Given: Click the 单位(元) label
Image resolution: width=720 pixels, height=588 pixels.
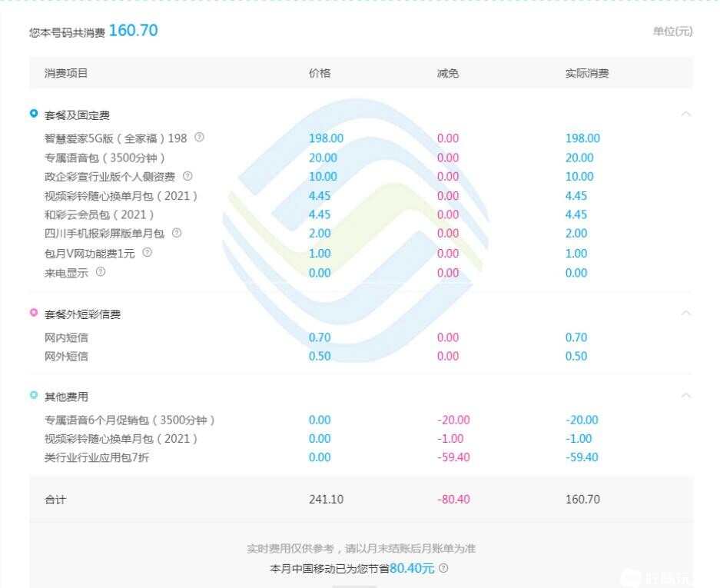Looking at the screenshot, I should (672, 32).
